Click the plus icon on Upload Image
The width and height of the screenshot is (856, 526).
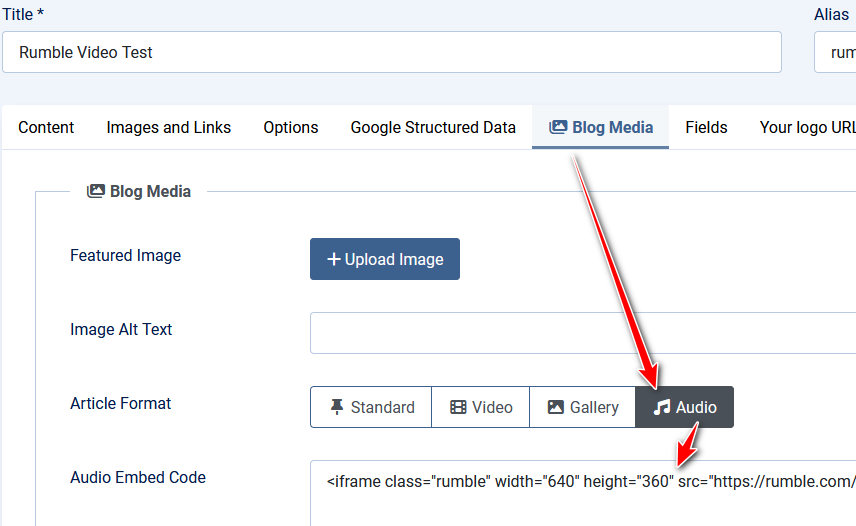click(334, 259)
